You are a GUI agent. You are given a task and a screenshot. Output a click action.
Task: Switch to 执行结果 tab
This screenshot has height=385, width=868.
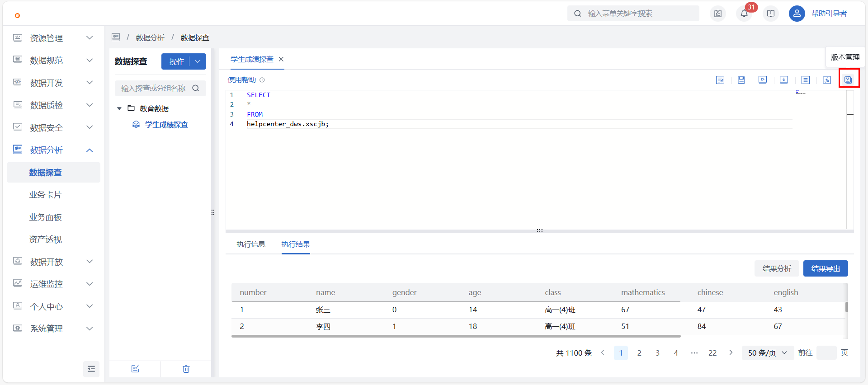296,244
